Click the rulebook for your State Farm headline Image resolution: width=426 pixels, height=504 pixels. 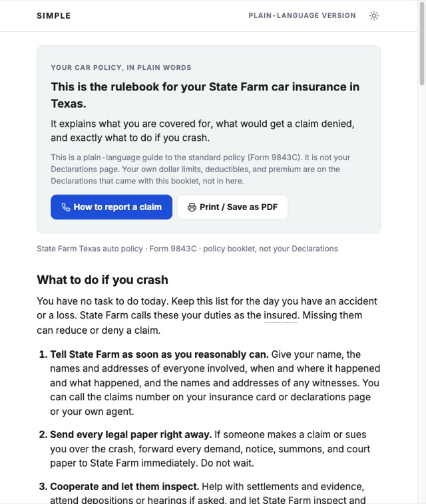pos(205,95)
